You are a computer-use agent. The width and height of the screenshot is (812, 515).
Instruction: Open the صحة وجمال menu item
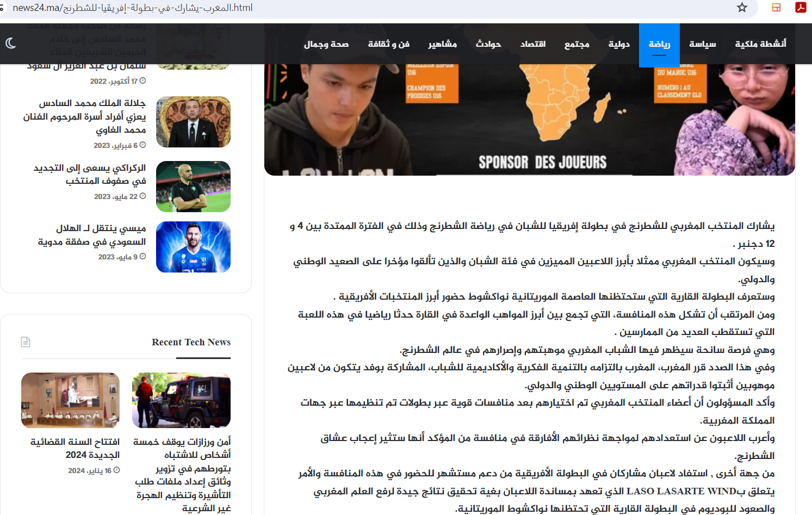pos(326,44)
